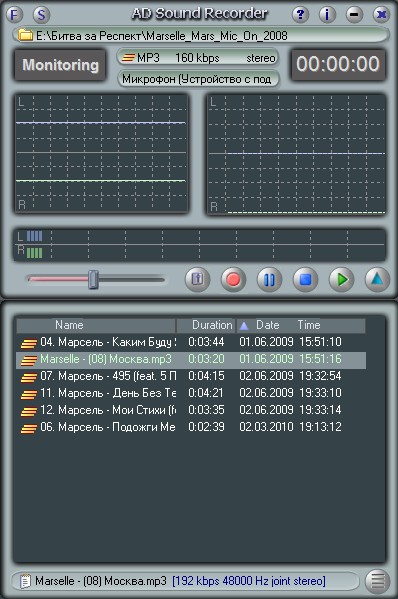Sort file list by Name column
The image size is (398, 599).
(x=96, y=325)
